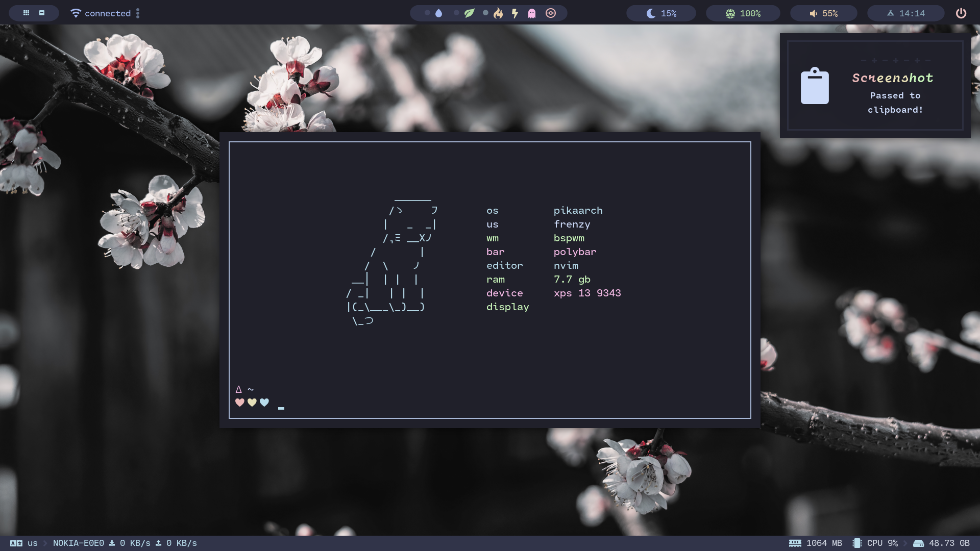
Task: Open the lightning bolt workspace
Action: [515, 13]
